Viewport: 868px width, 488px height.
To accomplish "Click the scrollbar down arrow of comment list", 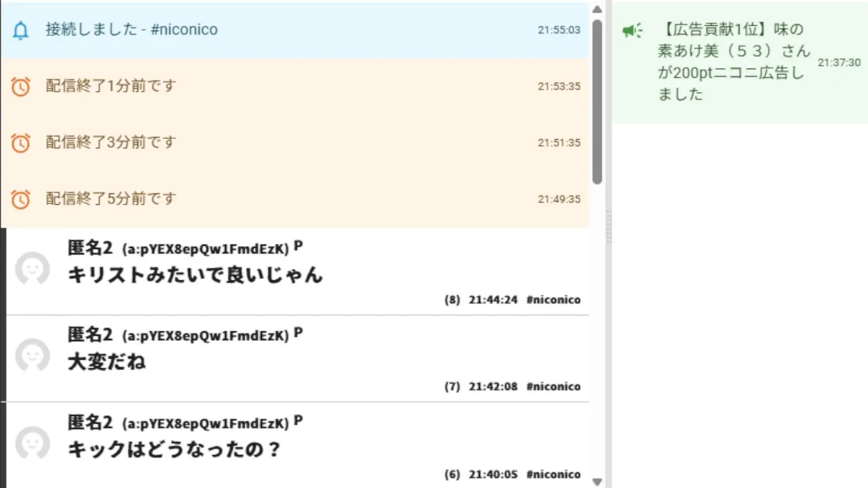I will pyautogui.click(x=597, y=482).
